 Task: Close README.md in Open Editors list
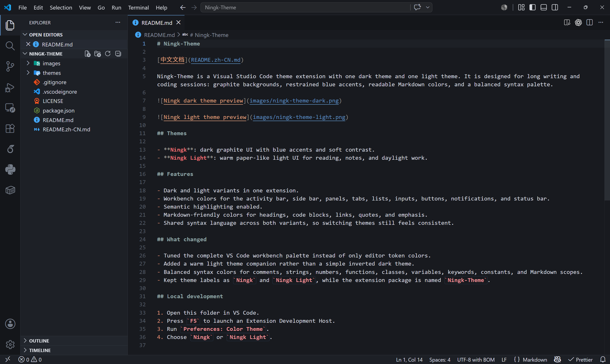click(28, 44)
